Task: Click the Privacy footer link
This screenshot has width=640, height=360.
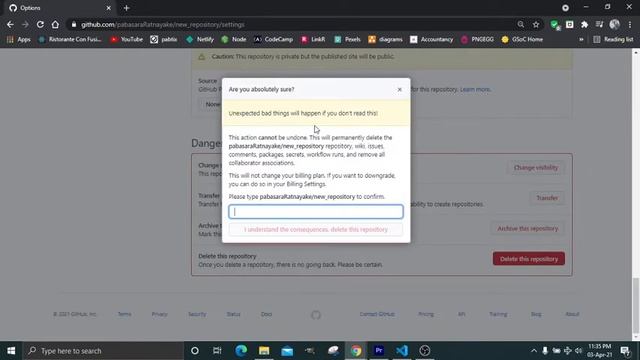Action: [x=160, y=314]
